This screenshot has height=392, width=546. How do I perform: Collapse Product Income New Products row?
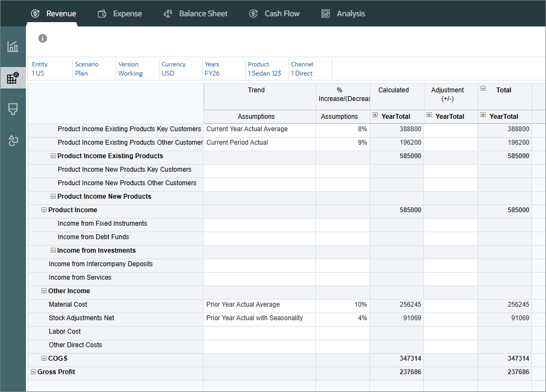[x=53, y=196]
